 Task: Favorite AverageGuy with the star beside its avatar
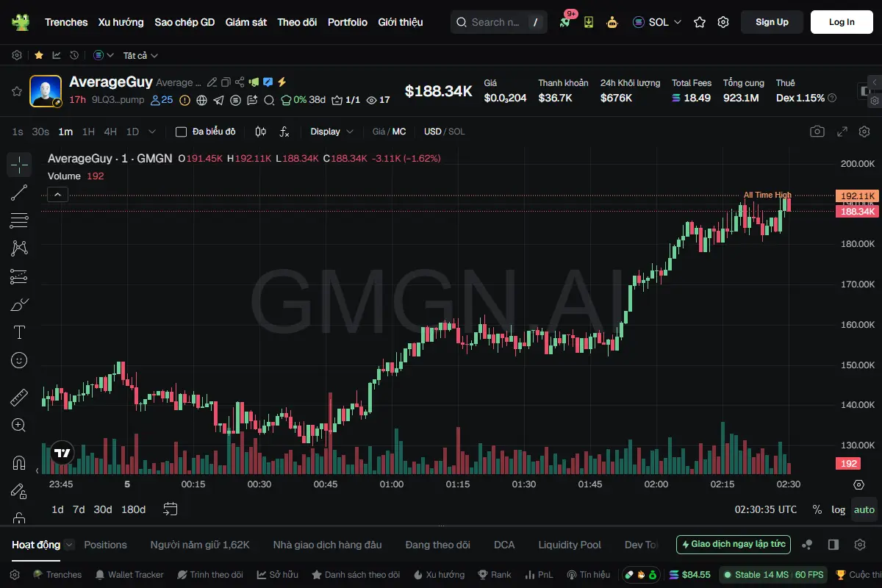tap(16, 91)
